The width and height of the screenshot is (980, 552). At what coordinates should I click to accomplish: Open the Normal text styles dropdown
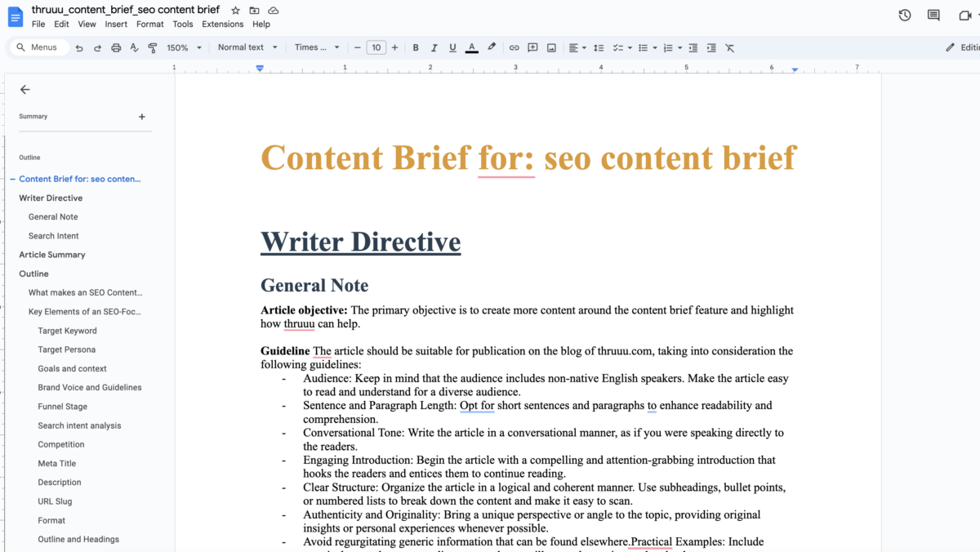tap(247, 47)
